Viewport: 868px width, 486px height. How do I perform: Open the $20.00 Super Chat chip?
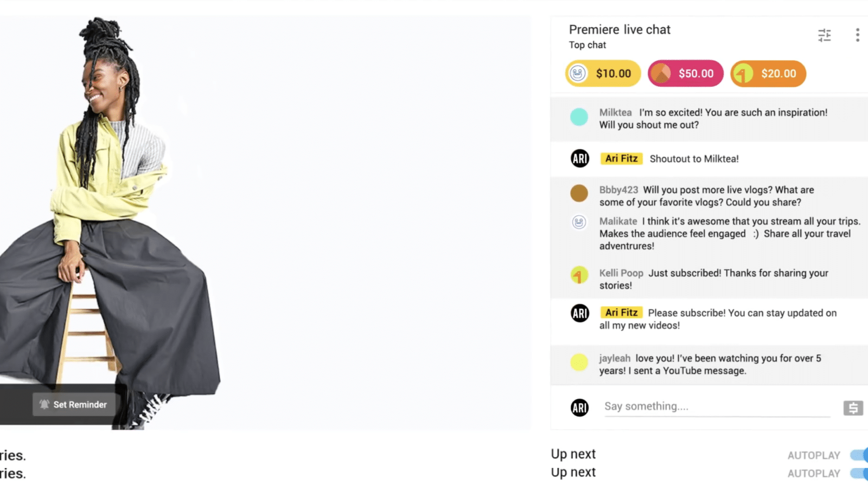[768, 74]
